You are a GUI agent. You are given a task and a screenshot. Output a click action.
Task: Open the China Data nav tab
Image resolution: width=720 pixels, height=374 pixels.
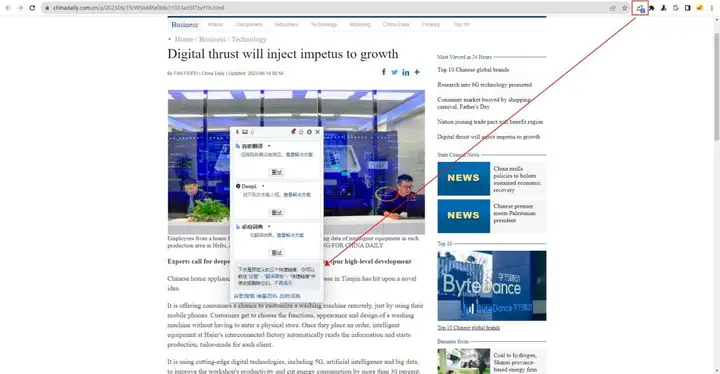point(396,24)
